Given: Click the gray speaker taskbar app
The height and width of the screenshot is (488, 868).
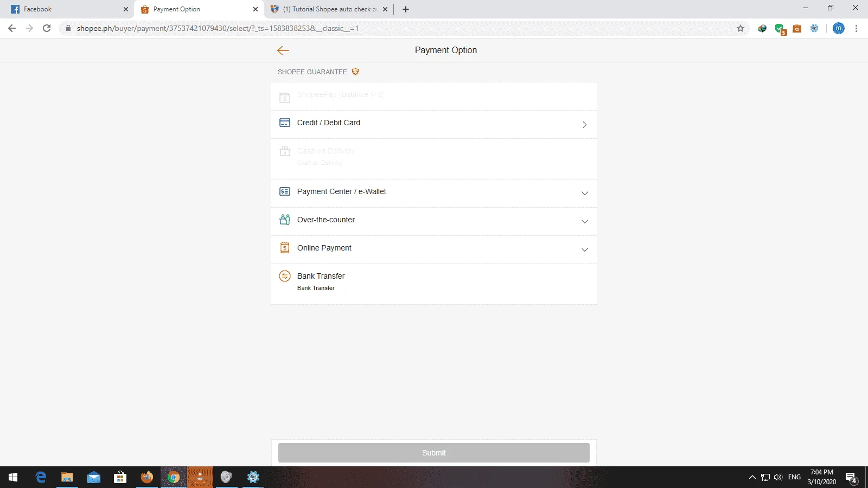Looking at the screenshot, I should (226, 477).
